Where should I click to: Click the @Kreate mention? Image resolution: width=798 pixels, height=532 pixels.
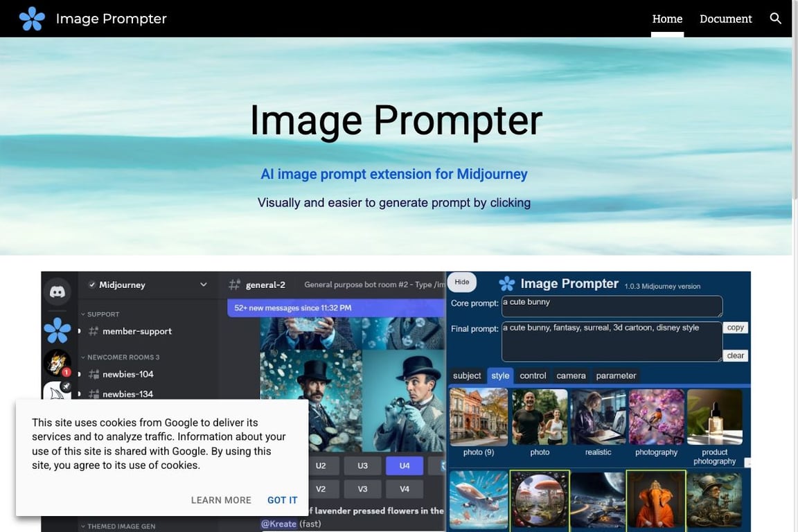point(279,524)
